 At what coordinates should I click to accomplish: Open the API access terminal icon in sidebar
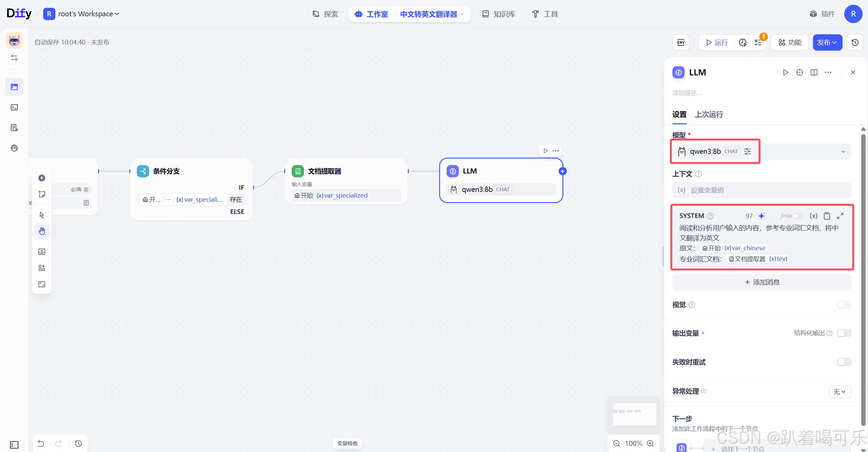pyautogui.click(x=14, y=107)
